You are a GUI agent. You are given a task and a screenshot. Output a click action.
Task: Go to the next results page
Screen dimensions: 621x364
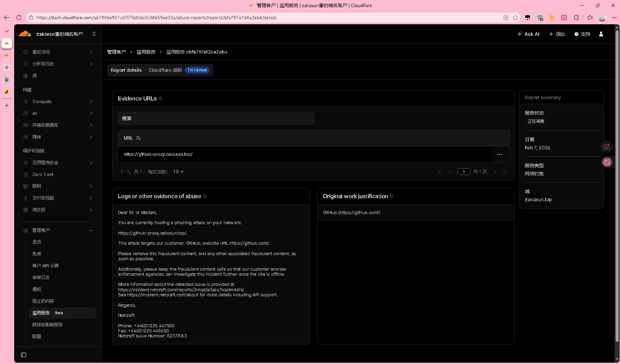click(x=495, y=172)
